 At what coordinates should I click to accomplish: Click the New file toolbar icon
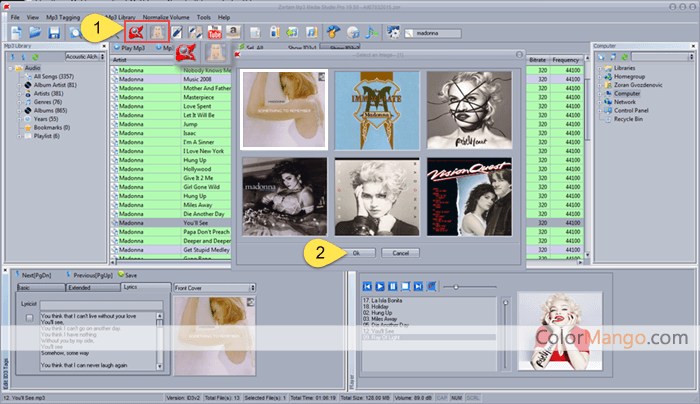tap(17, 33)
